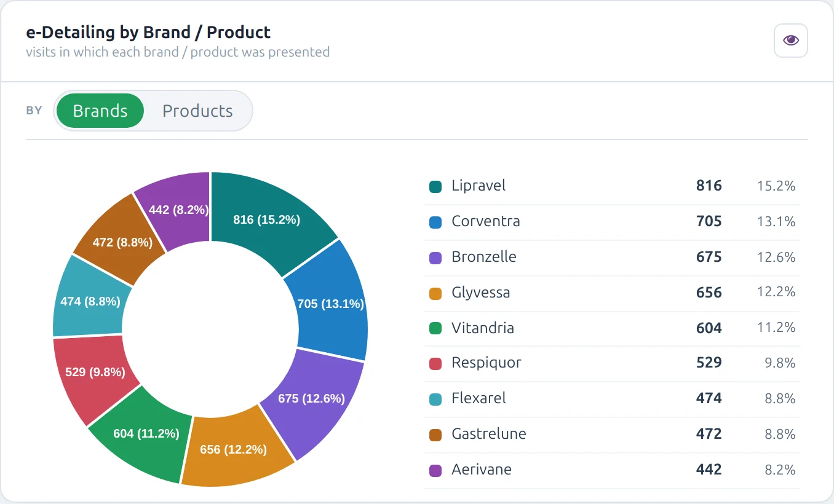The width and height of the screenshot is (834, 504).
Task: Click the 12.2% value for Glyvessa
Action: (x=776, y=293)
